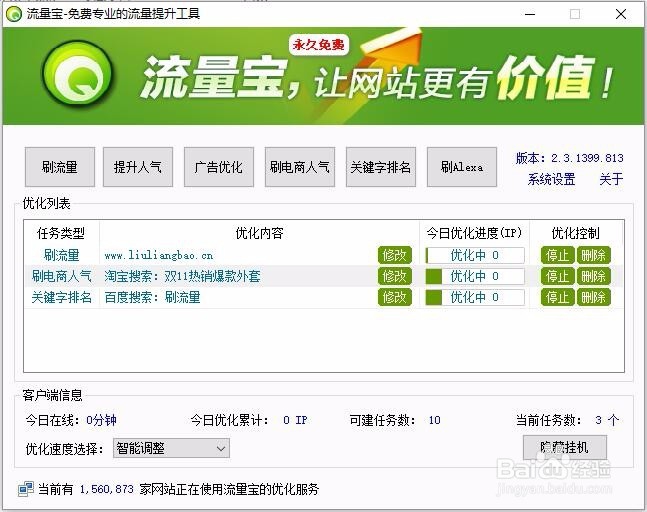This screenshot has height=512, width=647.
Task: Open the 广告优化 function
Action: (x=219, y=167)
